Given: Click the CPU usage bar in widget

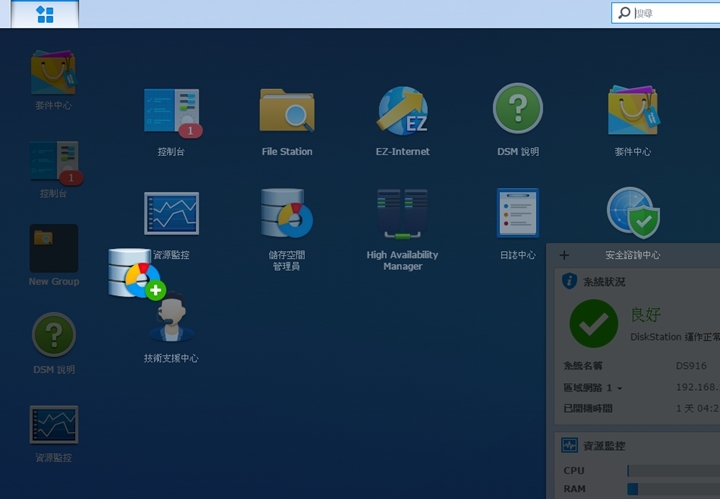Looking at the screenshot, I should 672,470.
